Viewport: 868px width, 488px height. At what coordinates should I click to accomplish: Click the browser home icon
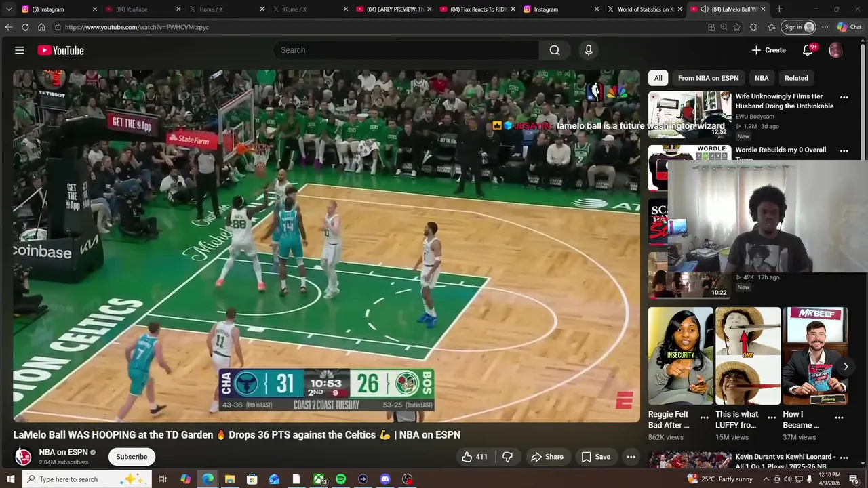(41, 27)
